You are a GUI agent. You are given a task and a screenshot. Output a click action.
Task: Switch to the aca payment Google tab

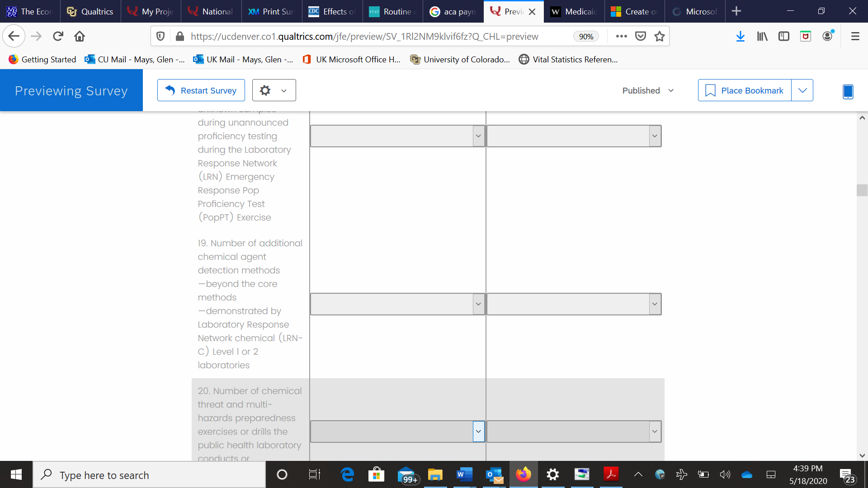(x=453, y=11)
